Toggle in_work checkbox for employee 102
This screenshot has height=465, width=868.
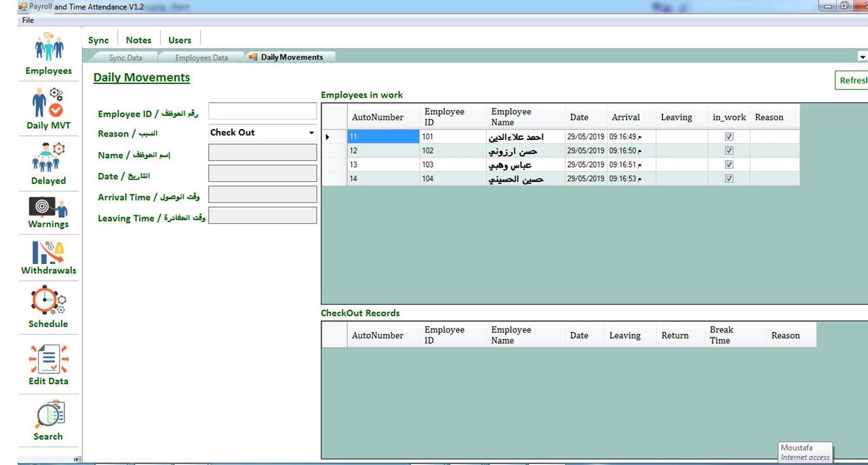pos(729,151)
